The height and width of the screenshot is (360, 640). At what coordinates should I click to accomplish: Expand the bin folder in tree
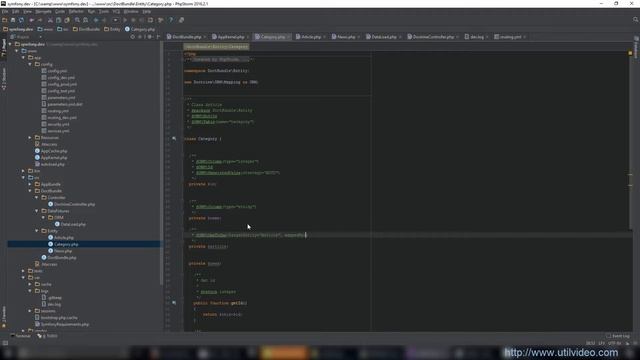point(23,171)
